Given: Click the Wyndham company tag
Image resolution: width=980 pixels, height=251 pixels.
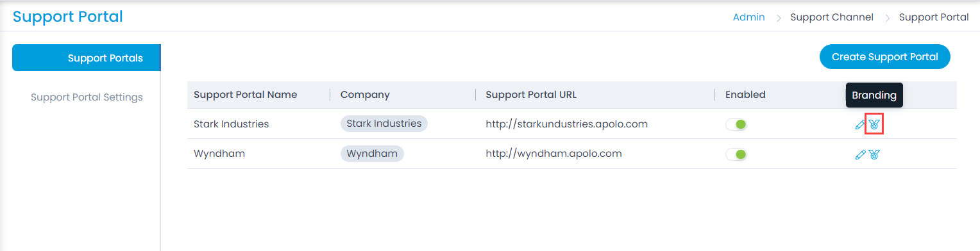Looking at the screenshot, I should (x=372, y=154).
